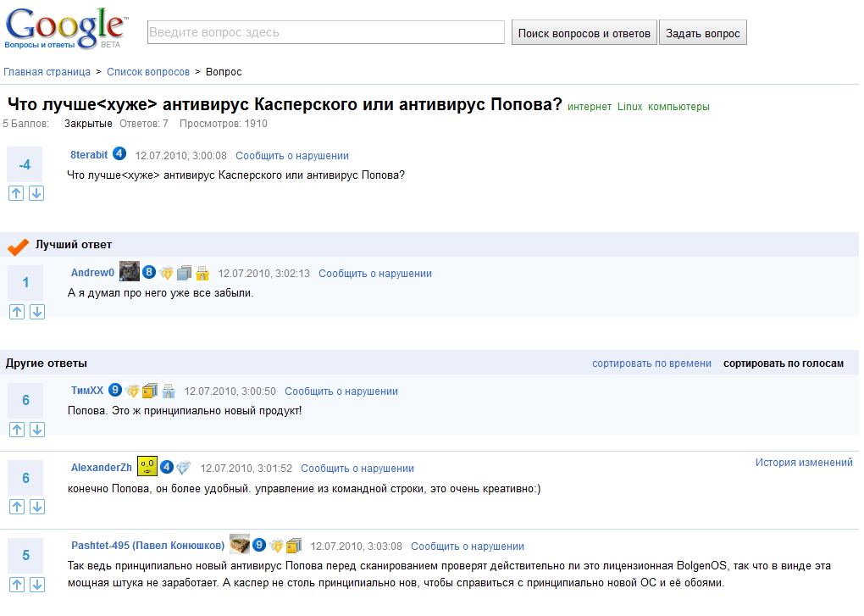Click 'Просмотров: 1910' text

click(x=223, y=124)
